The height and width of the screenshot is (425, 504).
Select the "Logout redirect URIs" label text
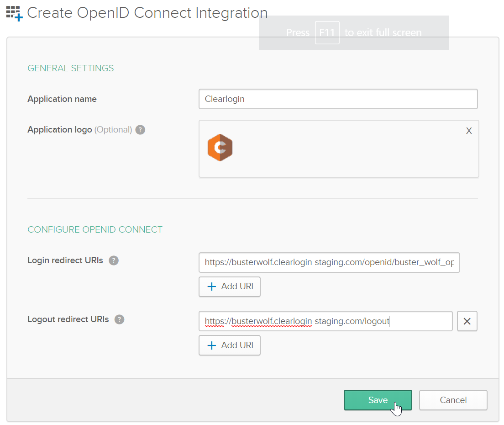pyautogui.click(x=68, y=319)
